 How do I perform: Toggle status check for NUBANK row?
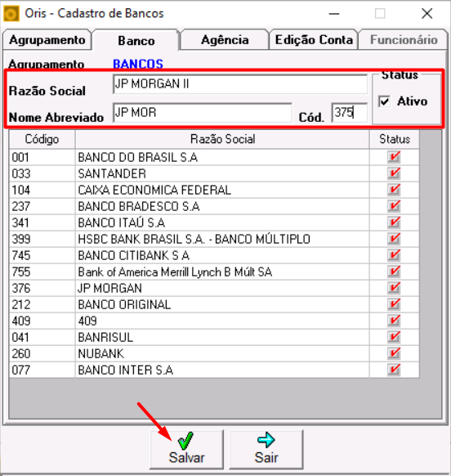[394, 354]
